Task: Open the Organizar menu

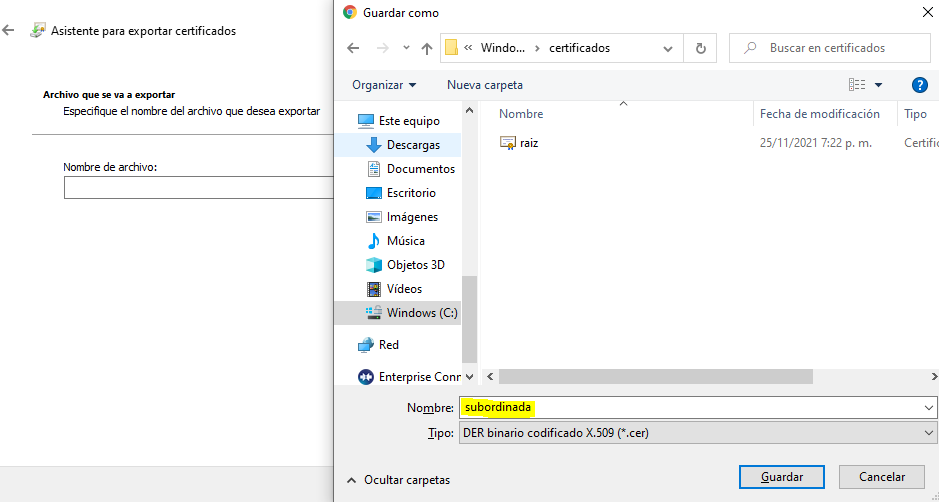Action: click(384, 85)
